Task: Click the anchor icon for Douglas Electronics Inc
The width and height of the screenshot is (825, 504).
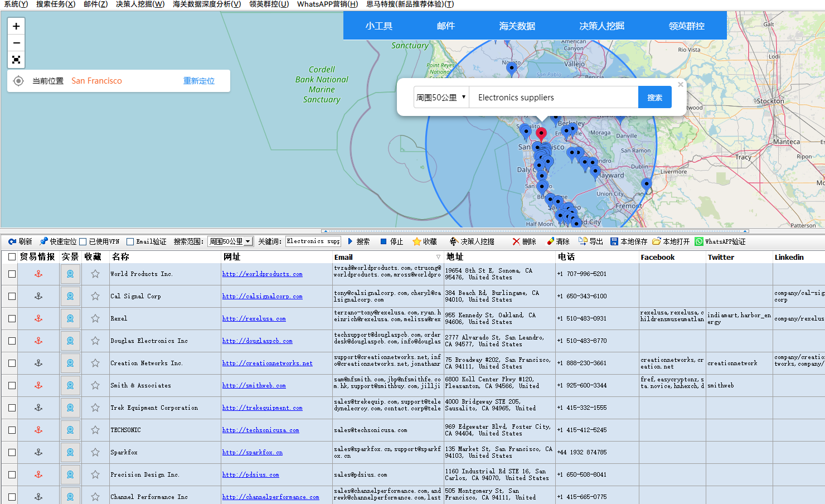Action: pyautogui.click(x=38, y=341)
